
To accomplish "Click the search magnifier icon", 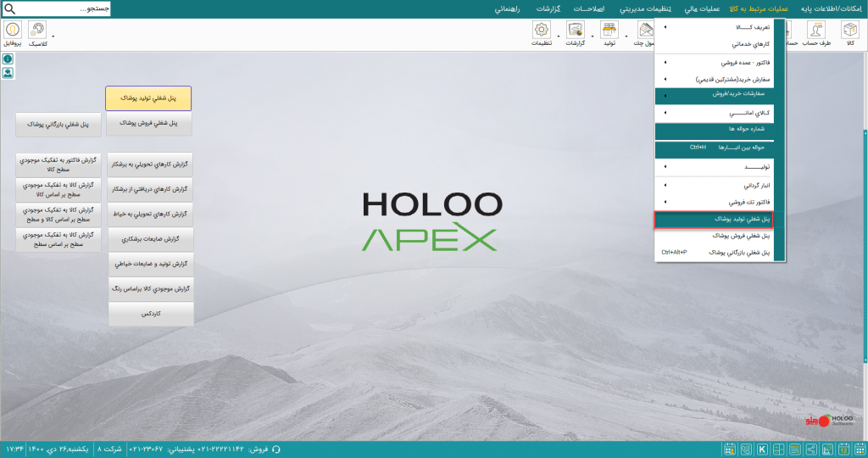I will [10, 8].
